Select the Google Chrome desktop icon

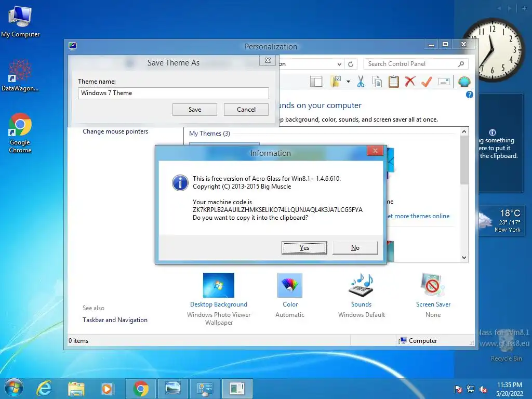point(20,133)
